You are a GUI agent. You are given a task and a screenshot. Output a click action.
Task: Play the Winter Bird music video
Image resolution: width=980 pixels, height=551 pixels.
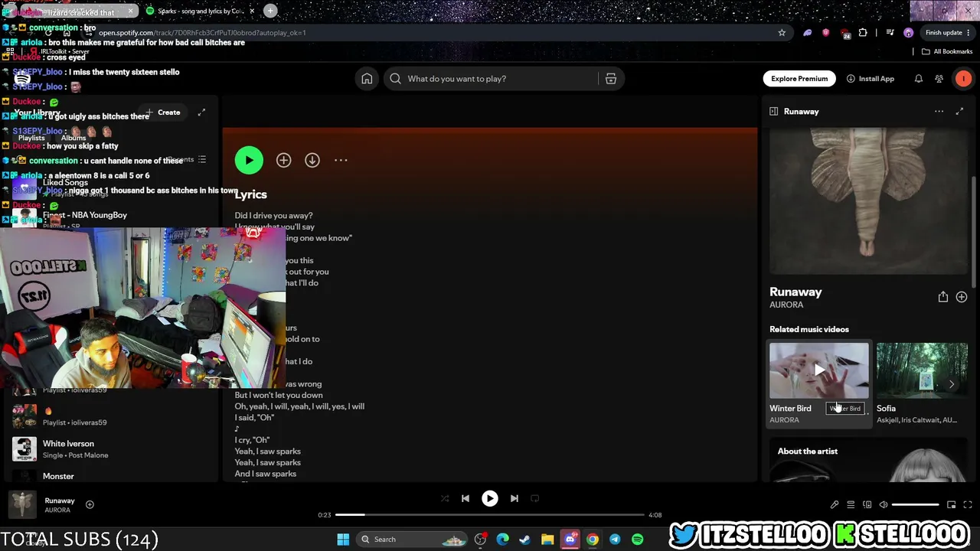819,370
